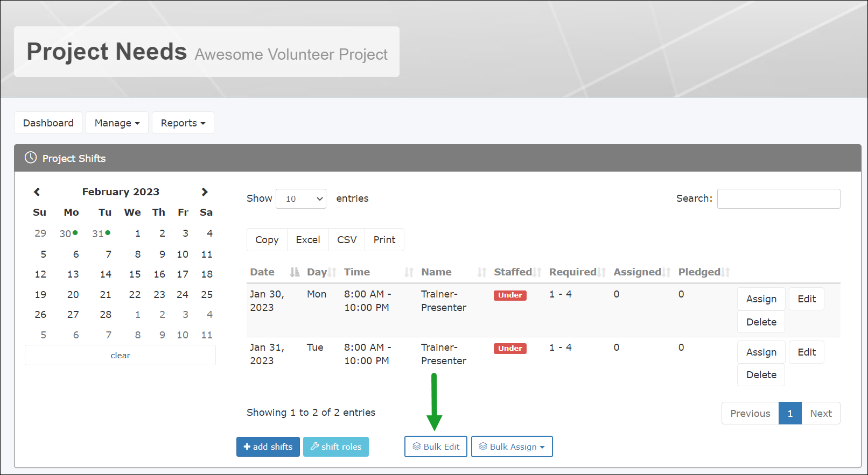Sort table by Time column
Screen dimensions: 868x475
pos(379,272)
